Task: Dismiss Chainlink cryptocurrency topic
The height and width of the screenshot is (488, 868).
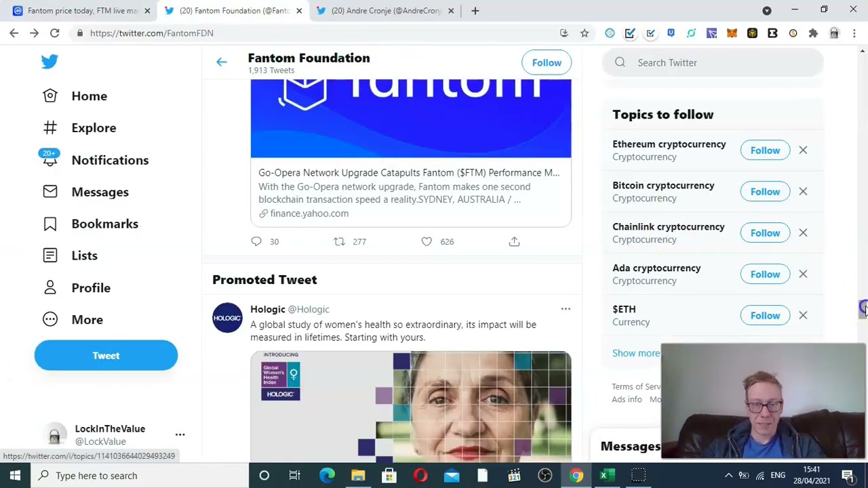Action: click(803, 233)
